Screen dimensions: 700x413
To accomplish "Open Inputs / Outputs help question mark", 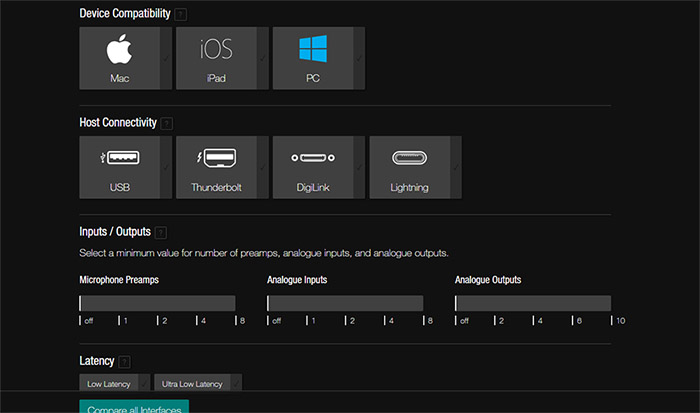I will (x=161, y=232).
